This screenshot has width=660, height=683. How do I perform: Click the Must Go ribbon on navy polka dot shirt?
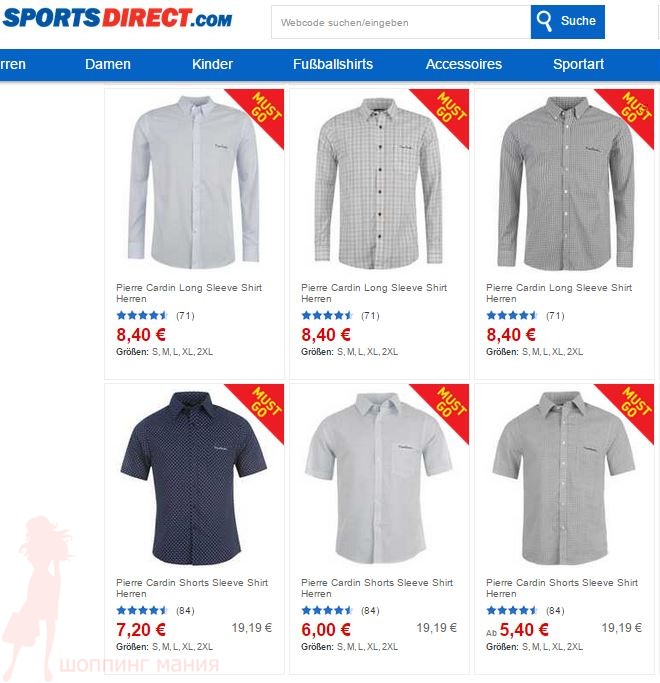[x=261, y=407]
